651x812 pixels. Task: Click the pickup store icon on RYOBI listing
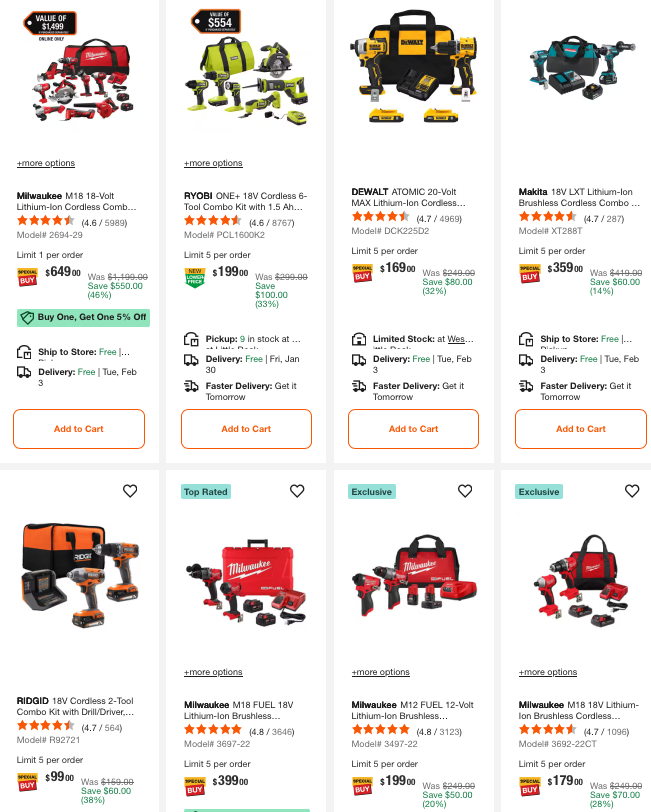click(191, 339)
